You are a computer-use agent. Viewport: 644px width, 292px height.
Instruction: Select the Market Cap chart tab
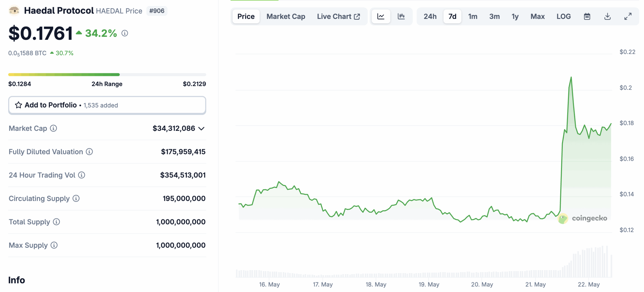click(286, 17)
